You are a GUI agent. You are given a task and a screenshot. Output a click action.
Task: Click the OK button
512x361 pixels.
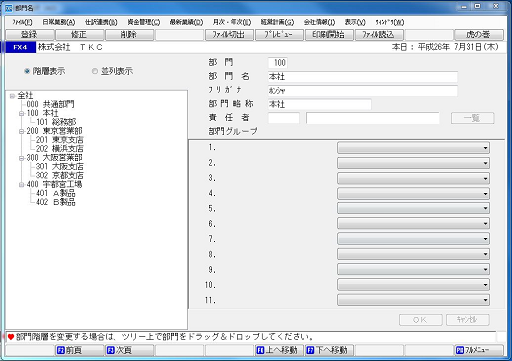click(420, 320)
